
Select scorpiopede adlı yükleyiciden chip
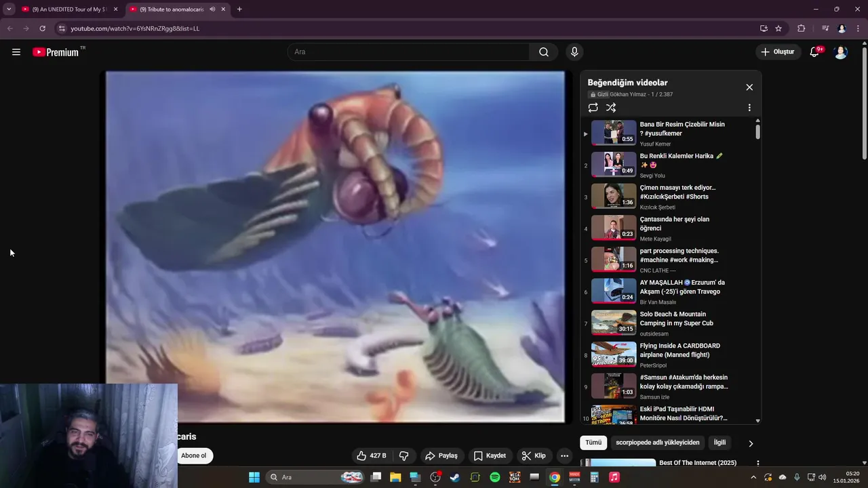pyautogui.click(x=657, y=443)
